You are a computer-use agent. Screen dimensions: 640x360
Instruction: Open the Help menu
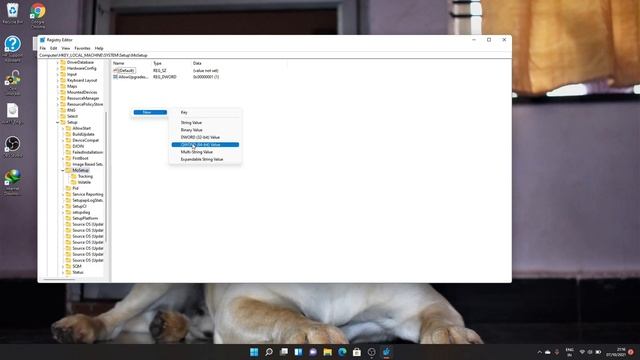coord(99,48)
